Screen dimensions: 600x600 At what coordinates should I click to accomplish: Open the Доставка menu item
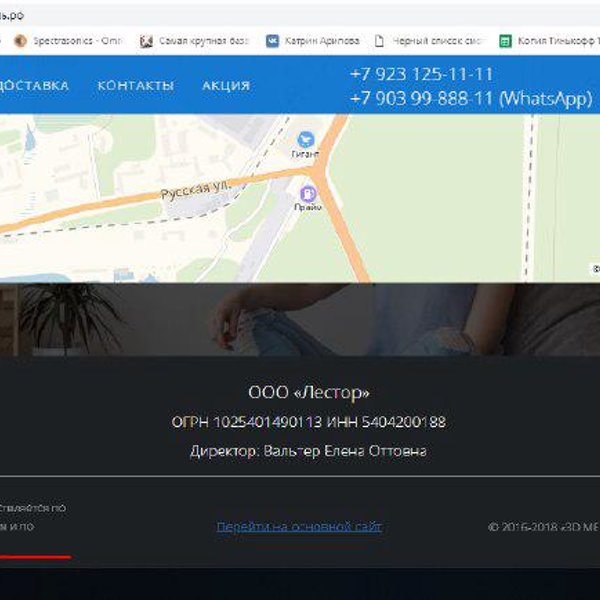[34, 85]
